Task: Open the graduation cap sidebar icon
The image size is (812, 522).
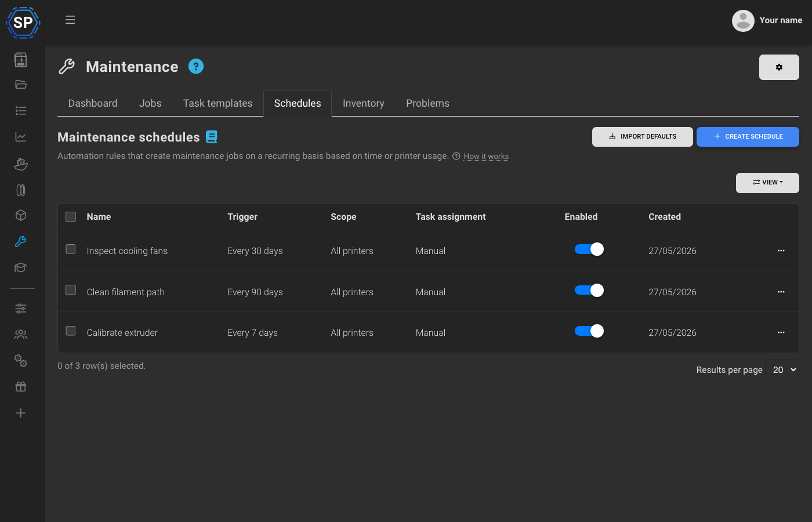Action: pos(21,267)
